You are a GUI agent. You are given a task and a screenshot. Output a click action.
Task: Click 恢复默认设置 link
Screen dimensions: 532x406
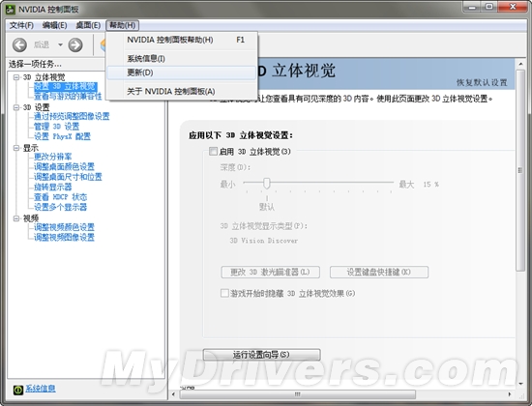coord(482,82)
